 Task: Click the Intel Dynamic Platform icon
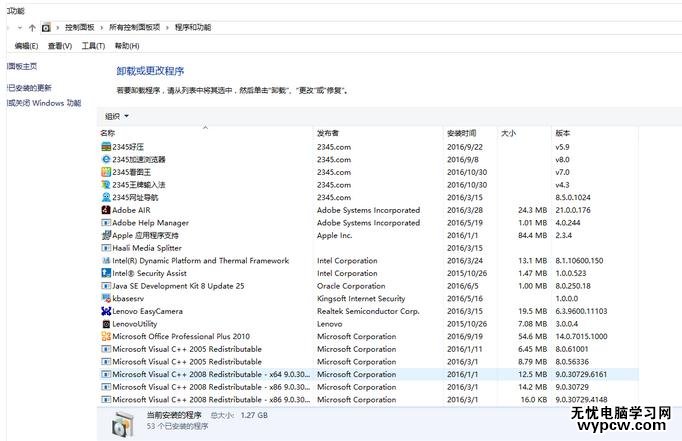pyautogui.click(x=106, y=261)
